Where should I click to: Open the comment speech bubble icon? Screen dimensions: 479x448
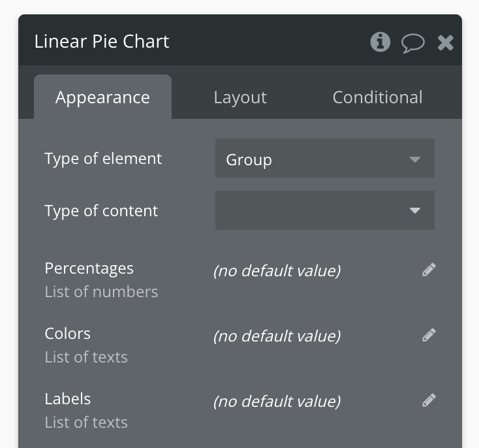click(x=412, y=43)
